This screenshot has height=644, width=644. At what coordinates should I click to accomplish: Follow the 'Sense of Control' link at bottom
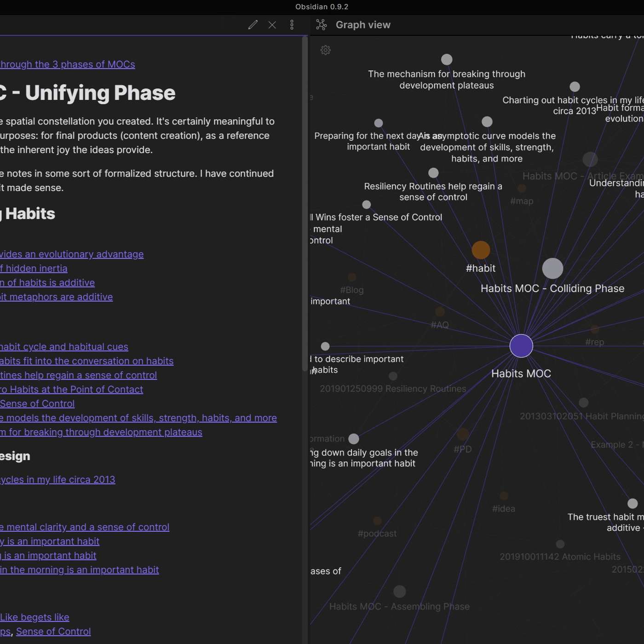[53, 631]
